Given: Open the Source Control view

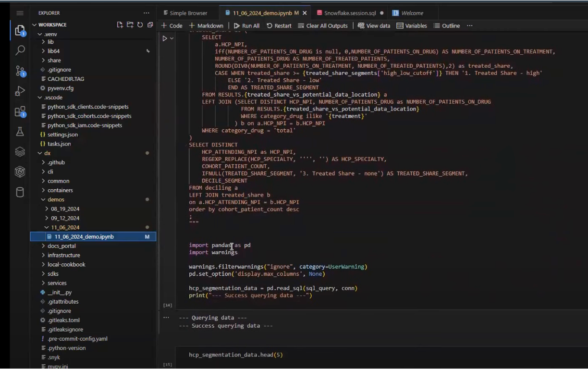Looking at the screenshot, I should pyautogui.click(x=20, y=71).
